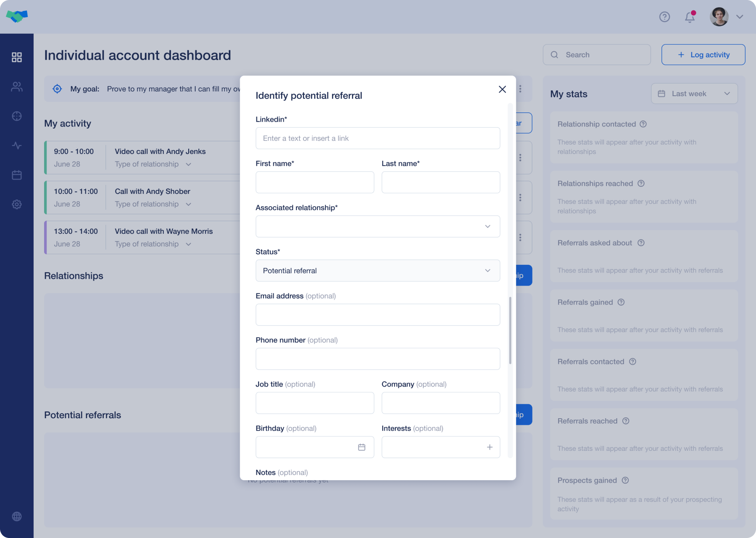Click the globe language icon
Screen dimensions: 756x538
click(17, 516)
